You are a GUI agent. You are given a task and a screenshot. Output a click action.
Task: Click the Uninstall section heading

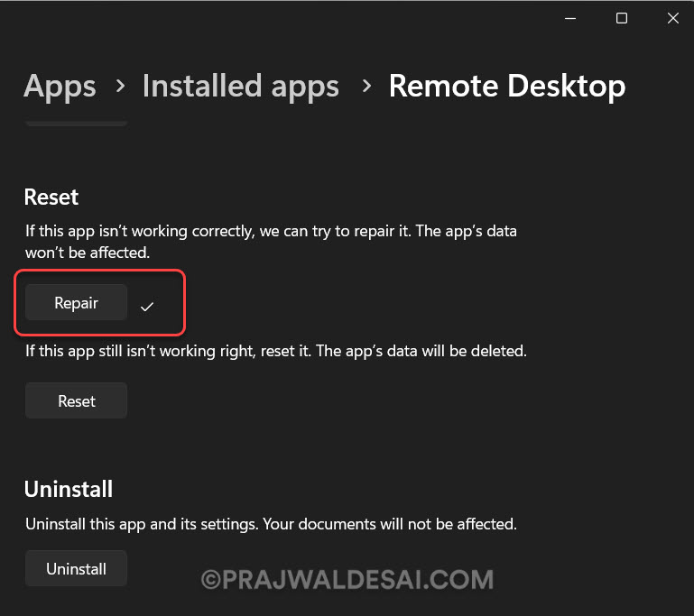(x=69, y=489)
